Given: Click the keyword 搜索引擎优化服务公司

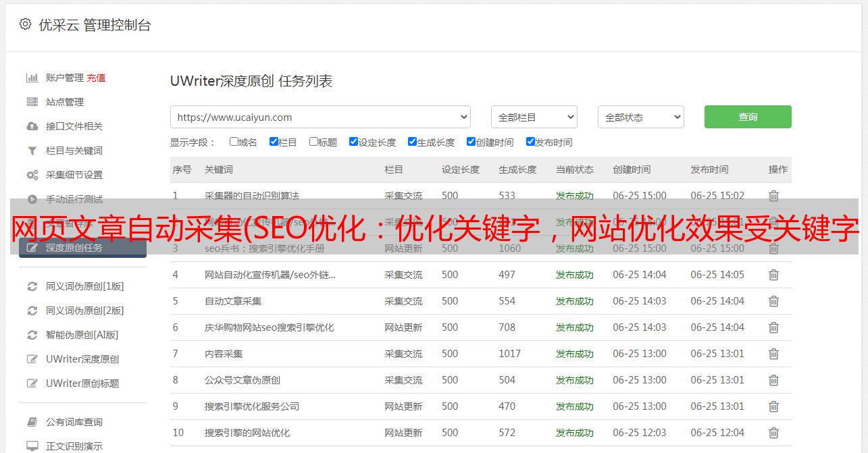Looking at the screenshot, I should pos(252,406).
